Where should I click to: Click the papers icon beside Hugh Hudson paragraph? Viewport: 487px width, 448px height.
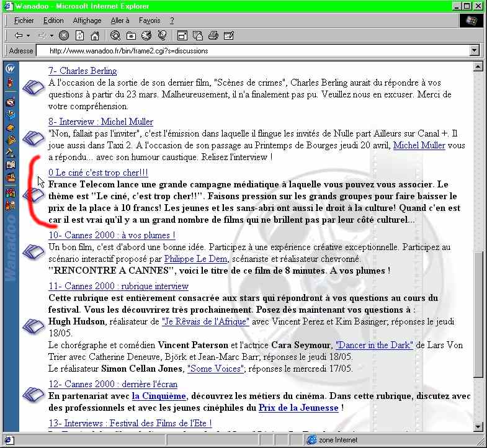pos(34,326)
